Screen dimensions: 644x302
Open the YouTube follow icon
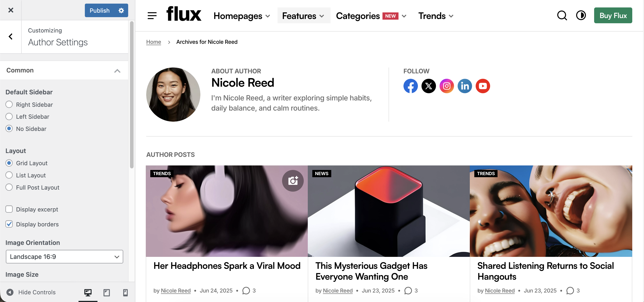click(483, 86)
